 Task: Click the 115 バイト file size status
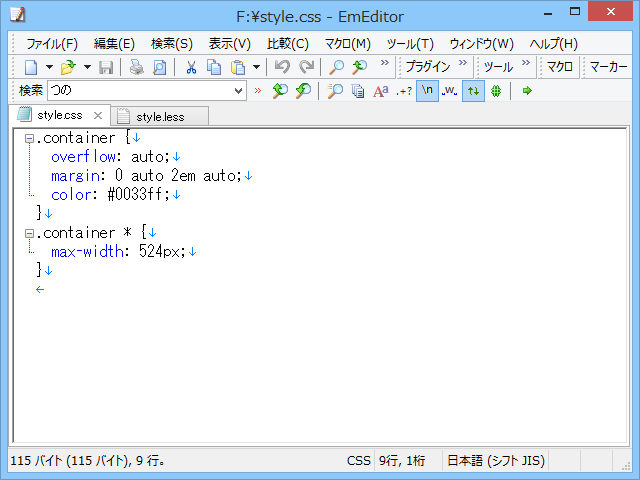(88, 461)
